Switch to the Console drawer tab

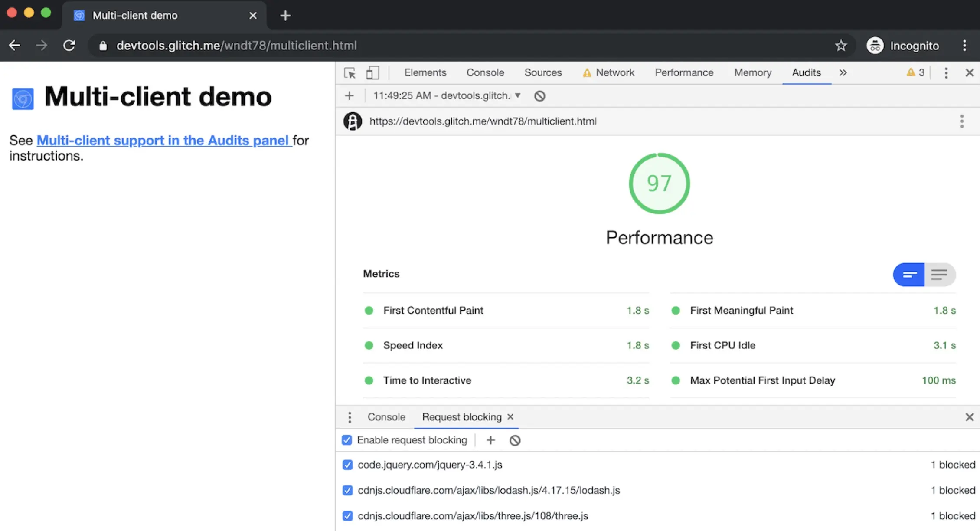coord(386,417)
